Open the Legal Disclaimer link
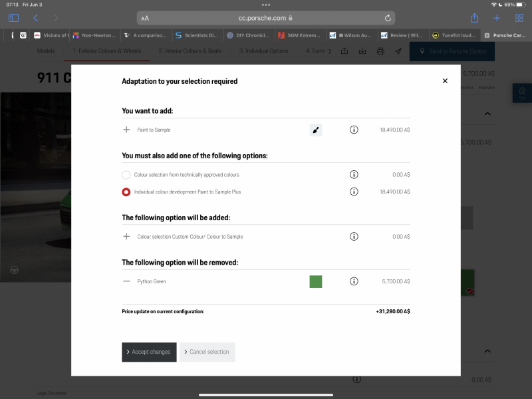Image resolution: width=532 pixels, height=399 pixels. point(52,393)
